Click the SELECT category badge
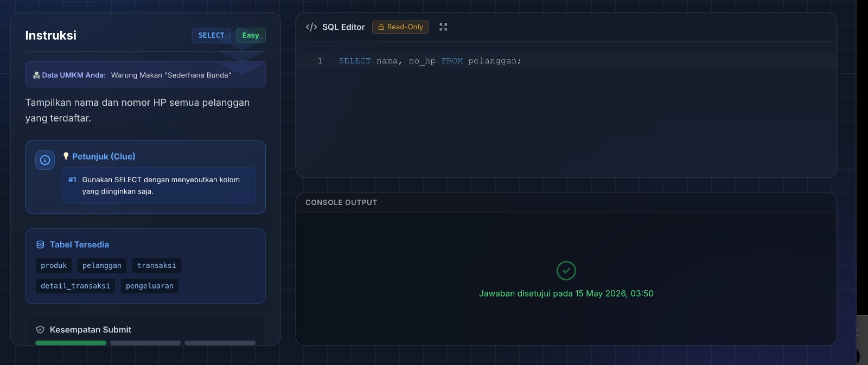This screenshot has height=365, width=868. pos(212,35)
